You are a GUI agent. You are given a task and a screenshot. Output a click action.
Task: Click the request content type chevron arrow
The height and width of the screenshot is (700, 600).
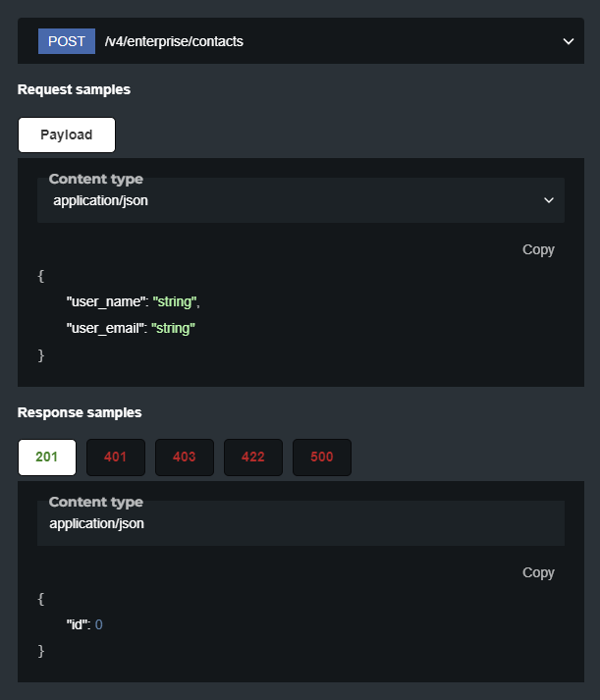point(549,200)
